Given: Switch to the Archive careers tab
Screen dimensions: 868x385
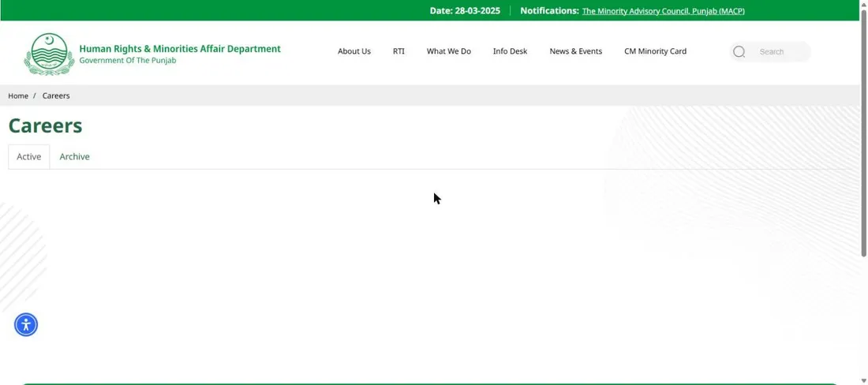Looking at the screenshot, I should pyautogui.click(x=75, y=156).
